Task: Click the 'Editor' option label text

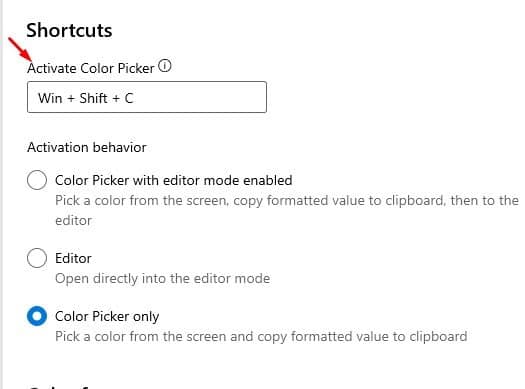Action: click(x=73, y=258)
